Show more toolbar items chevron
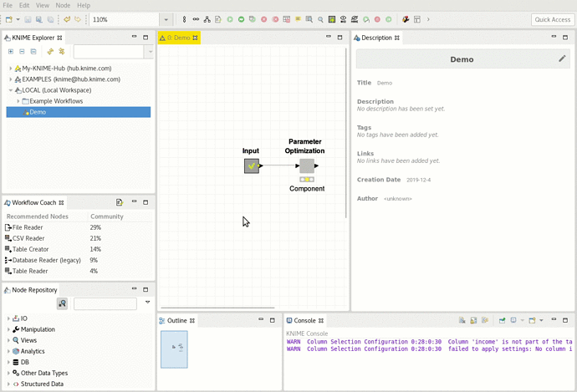 428,19
